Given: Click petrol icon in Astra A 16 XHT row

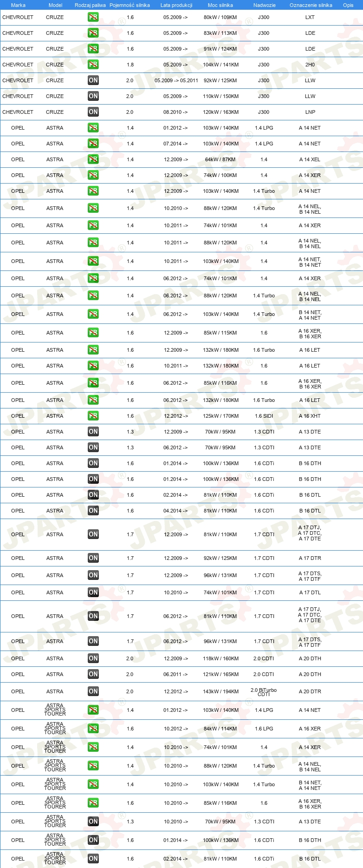Looking at the screenshot, I should click(93, 416).
